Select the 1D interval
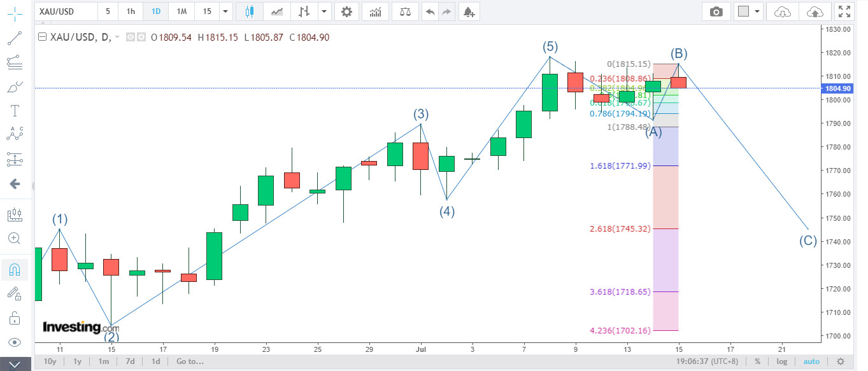 [156, 11]
